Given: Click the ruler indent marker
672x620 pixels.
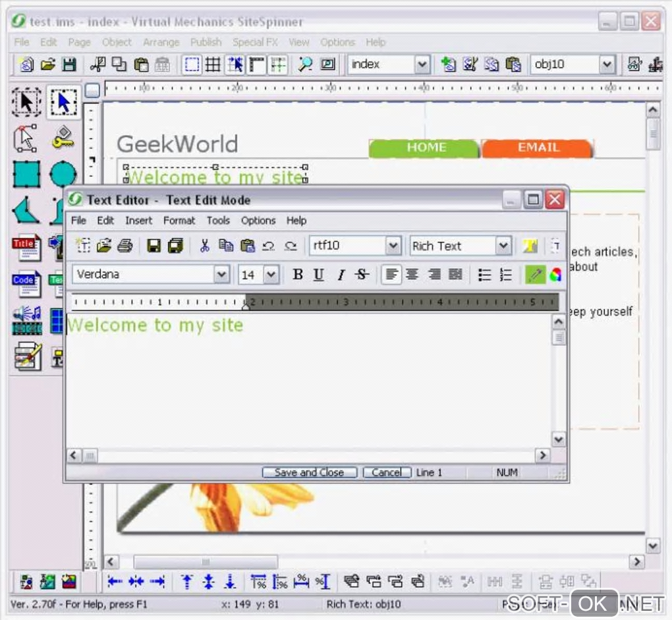Looking at the screenshot, I should coord(246,306).
